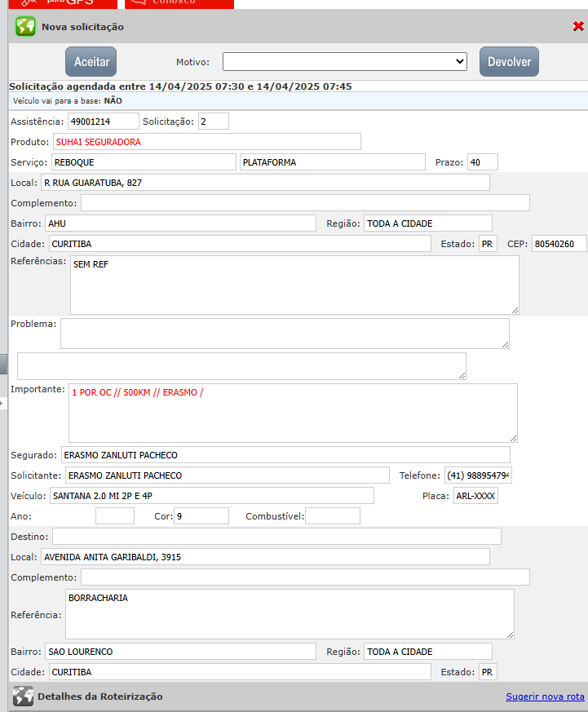Click the empty Combustível field

point(332,516)
